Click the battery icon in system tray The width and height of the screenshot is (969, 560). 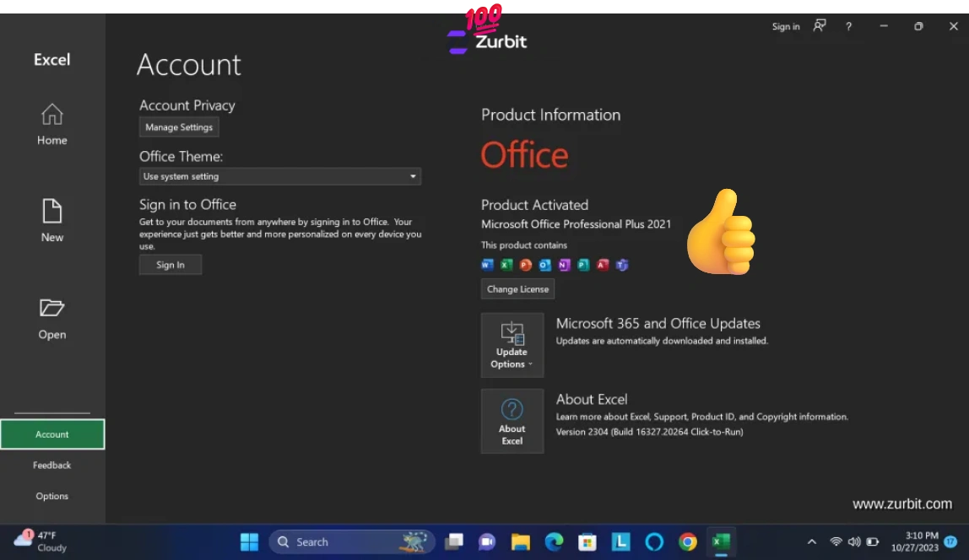click(873, 542)
